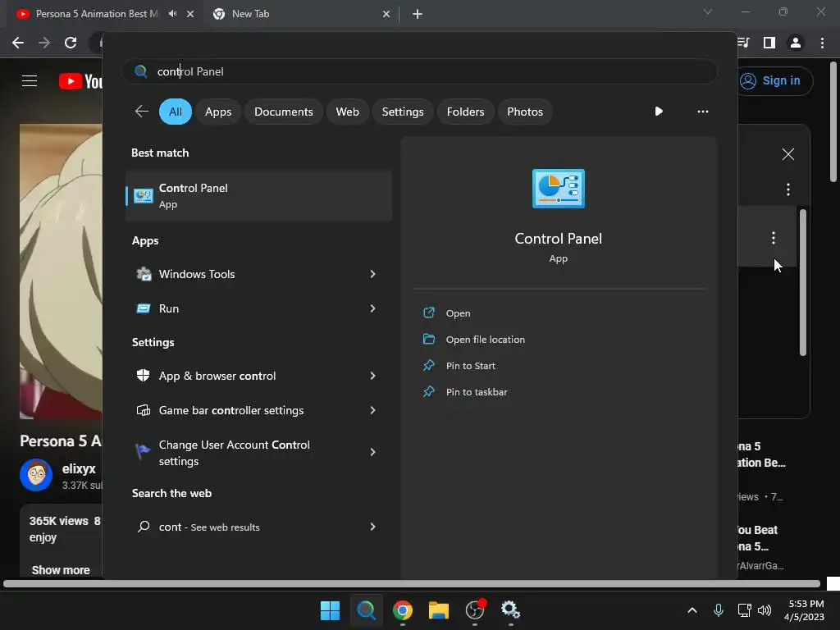Show more filters with play arrow
Image resolution: width=840 pixels, height=630 pixels.
(x=659, y=112)
